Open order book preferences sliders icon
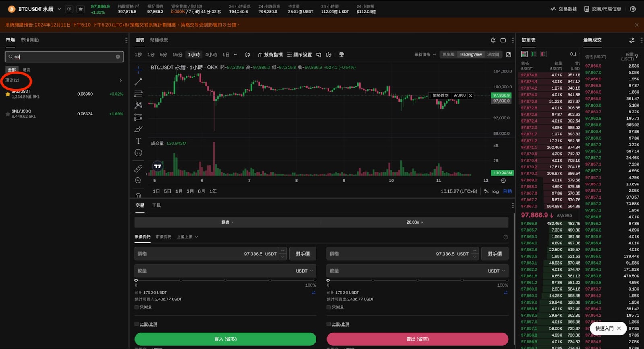644x349 pixels. click(x=632, y=40)
